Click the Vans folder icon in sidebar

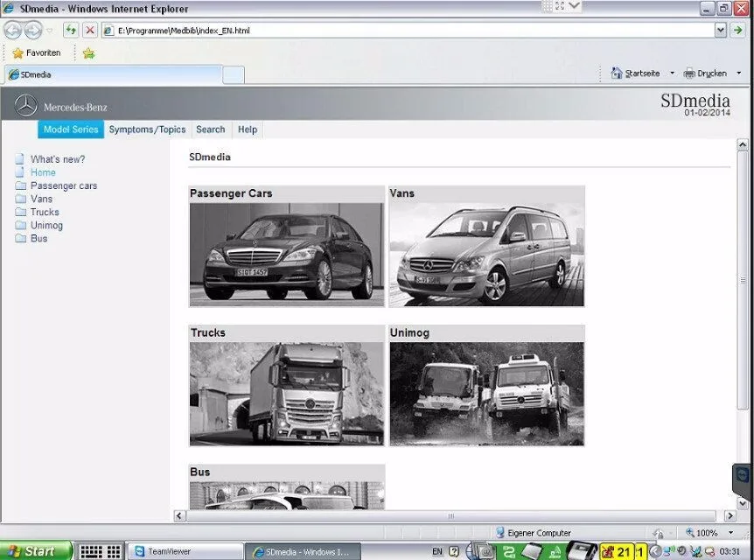click(x=20, y=199)
